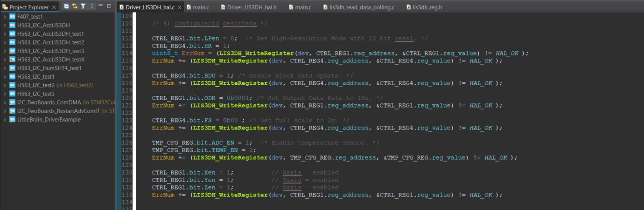Image resolution: width=644 pixels, height=210 pixels.
Task: Click IDE icon of H563_I2C_HumSHT4_test1
Action: tap(12, 68)
